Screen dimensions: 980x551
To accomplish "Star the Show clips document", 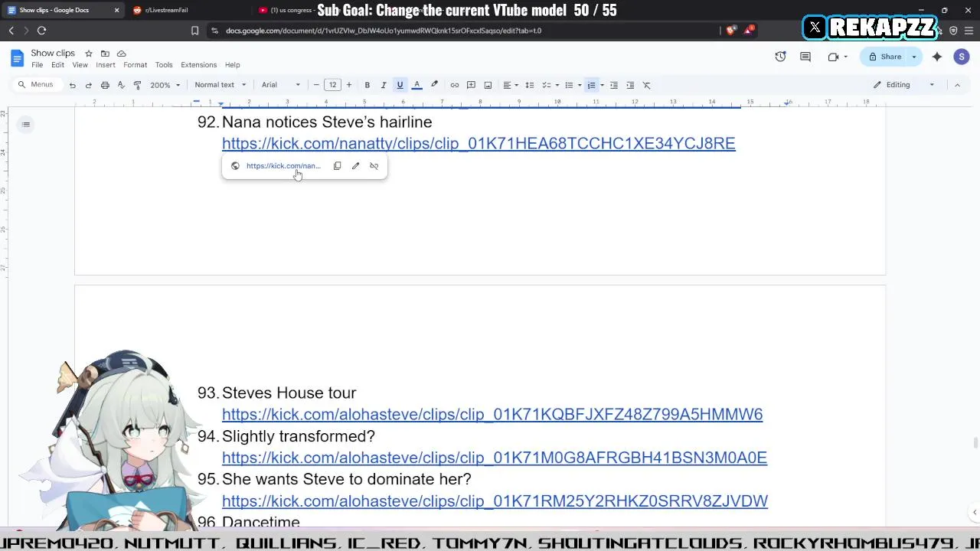I will coord(89,54).
